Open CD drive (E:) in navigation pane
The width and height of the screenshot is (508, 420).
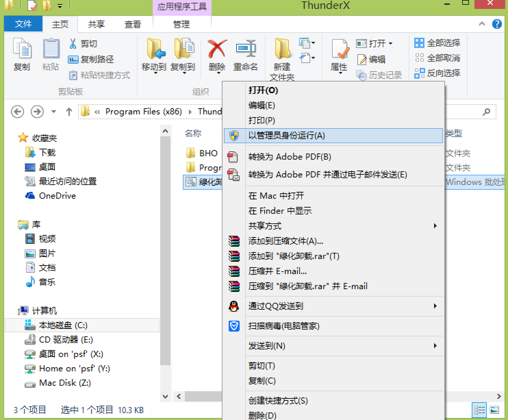(59, 339)
